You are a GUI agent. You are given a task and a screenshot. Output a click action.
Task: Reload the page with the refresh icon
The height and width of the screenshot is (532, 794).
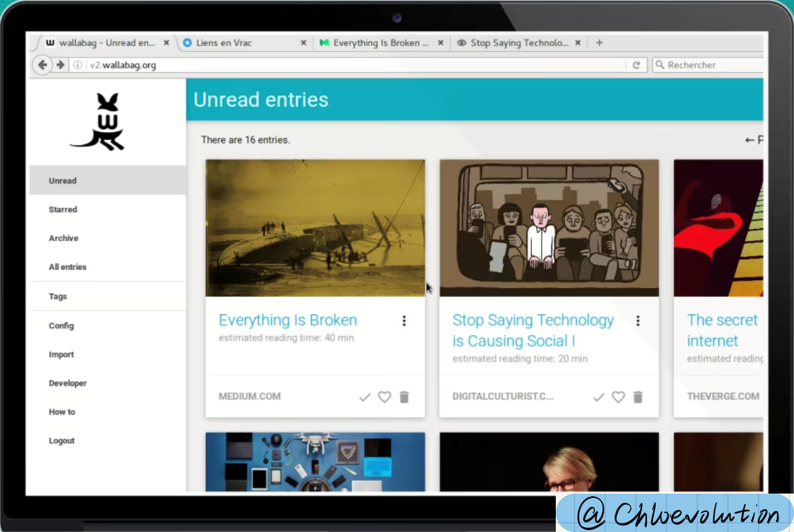(x=636, y=65)
